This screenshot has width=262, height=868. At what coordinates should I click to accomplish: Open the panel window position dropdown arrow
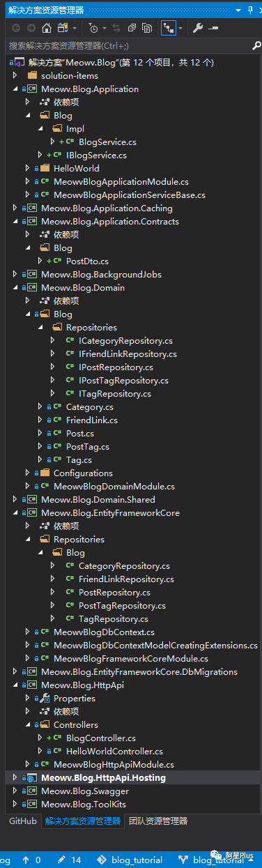point(238,10)
